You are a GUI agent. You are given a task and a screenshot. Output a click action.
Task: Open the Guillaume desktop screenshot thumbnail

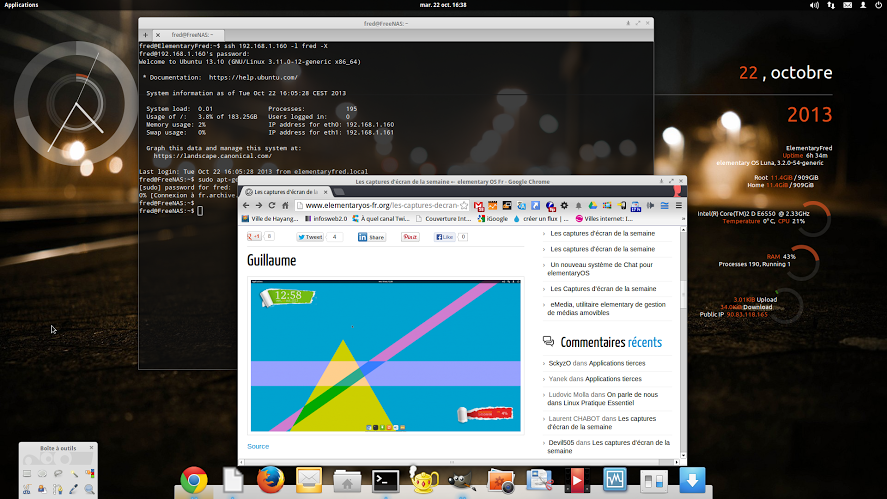[386, 355]
